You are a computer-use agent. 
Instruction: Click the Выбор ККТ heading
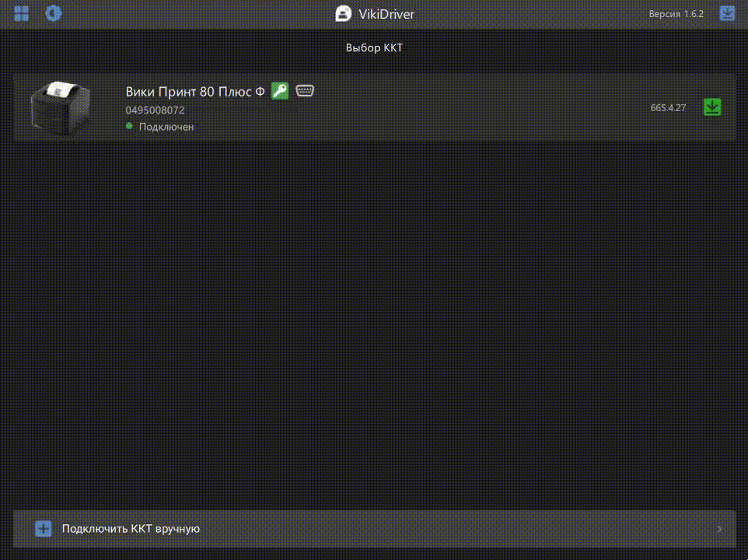(x=374, y=47)
